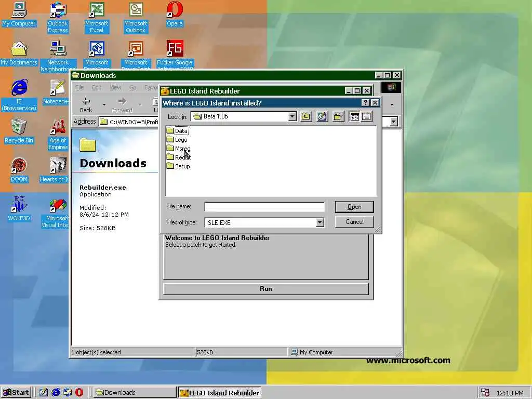The image size is (532, 399).
Task: Click Show Desktop quick launch icon
Action: click(44, 393)
